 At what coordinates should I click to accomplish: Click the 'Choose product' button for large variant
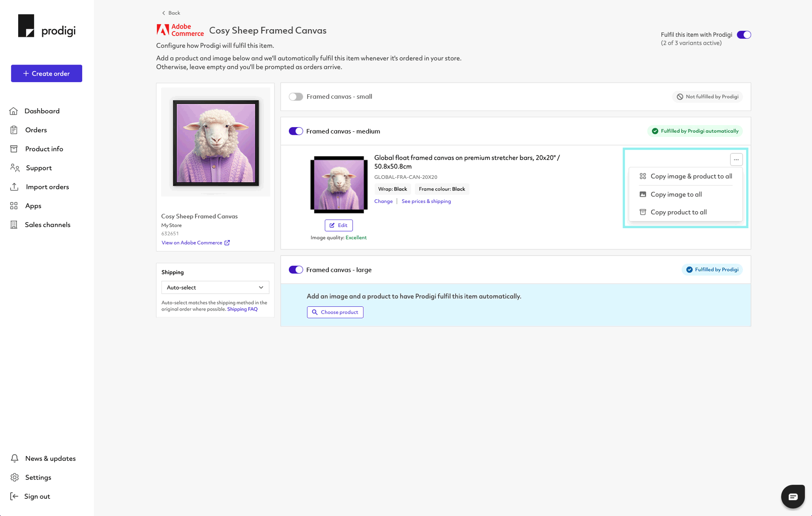[x=335, y=312]
